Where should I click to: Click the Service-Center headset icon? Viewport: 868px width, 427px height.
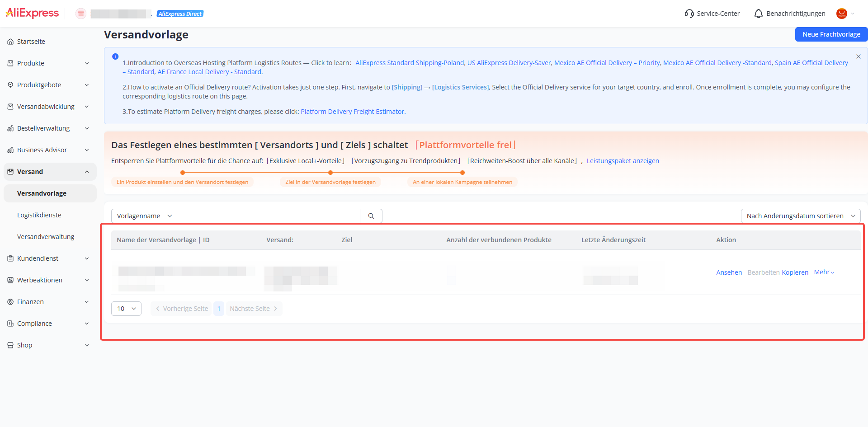point(689,14)
